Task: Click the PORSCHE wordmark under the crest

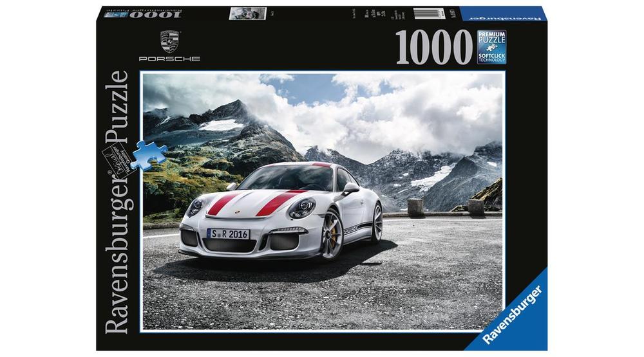Action: coord(169,59)
